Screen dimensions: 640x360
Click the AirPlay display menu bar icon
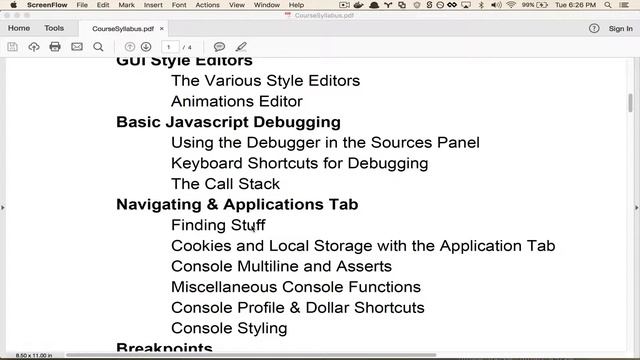coord(466,5)
